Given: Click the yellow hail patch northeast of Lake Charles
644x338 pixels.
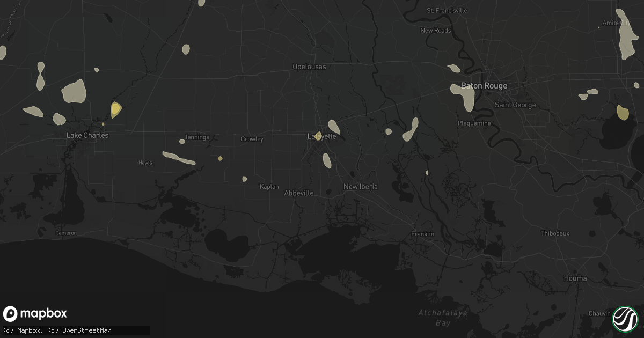Looking at the screenshot, I should 115,109.
